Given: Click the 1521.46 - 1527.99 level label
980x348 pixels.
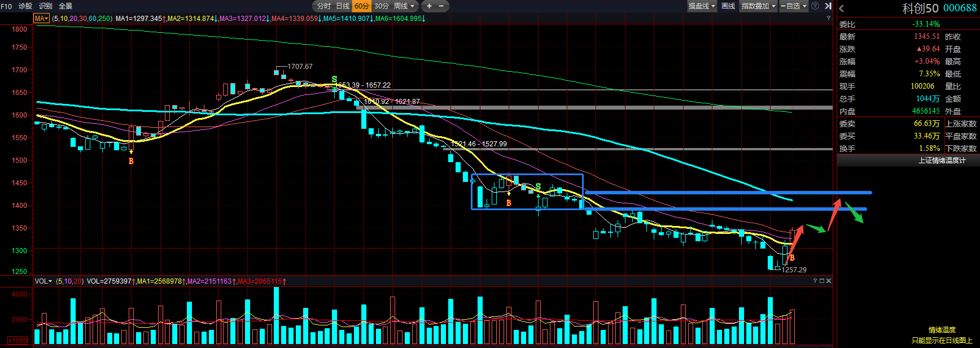Looking at the screenshot, I should pos(479,144).
